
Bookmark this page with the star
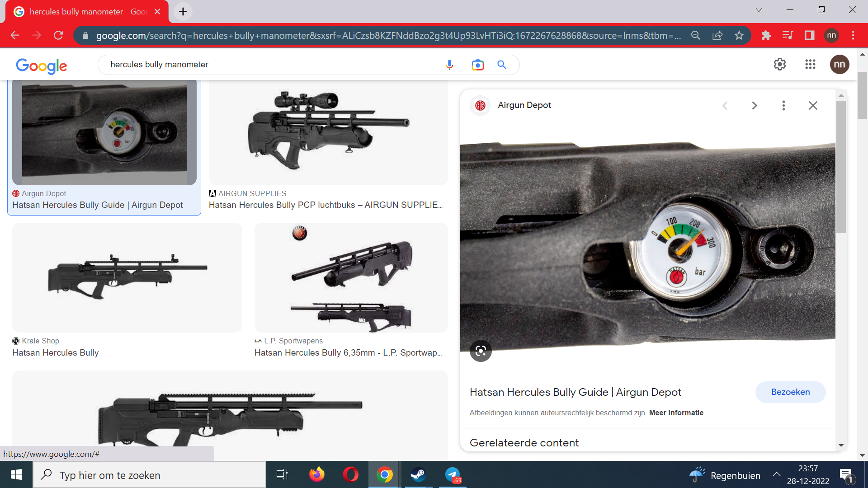pos(739,35)
